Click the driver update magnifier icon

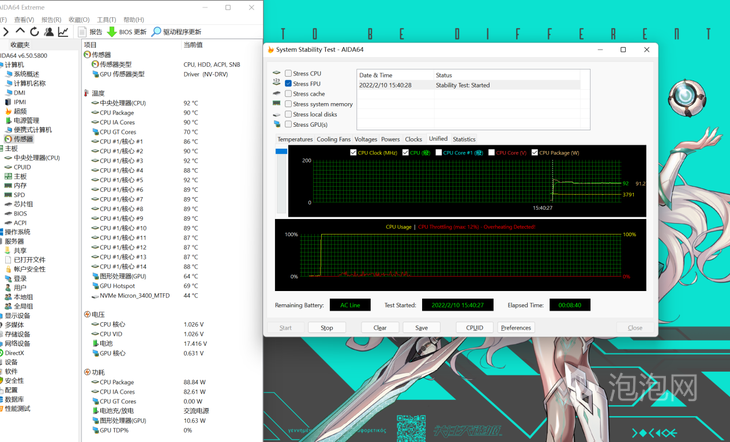tap(157, 32)
